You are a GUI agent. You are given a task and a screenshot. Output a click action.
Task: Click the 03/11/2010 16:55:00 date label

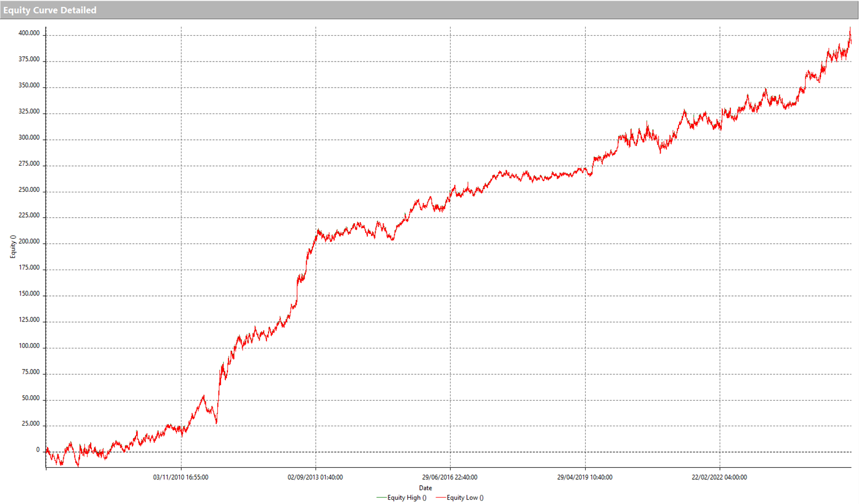180,478
